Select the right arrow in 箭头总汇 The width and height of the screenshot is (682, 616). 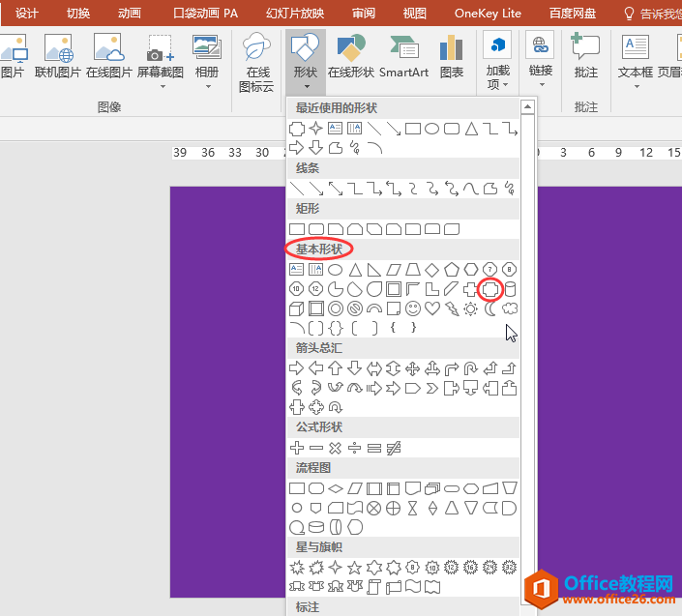coord(297,368)
